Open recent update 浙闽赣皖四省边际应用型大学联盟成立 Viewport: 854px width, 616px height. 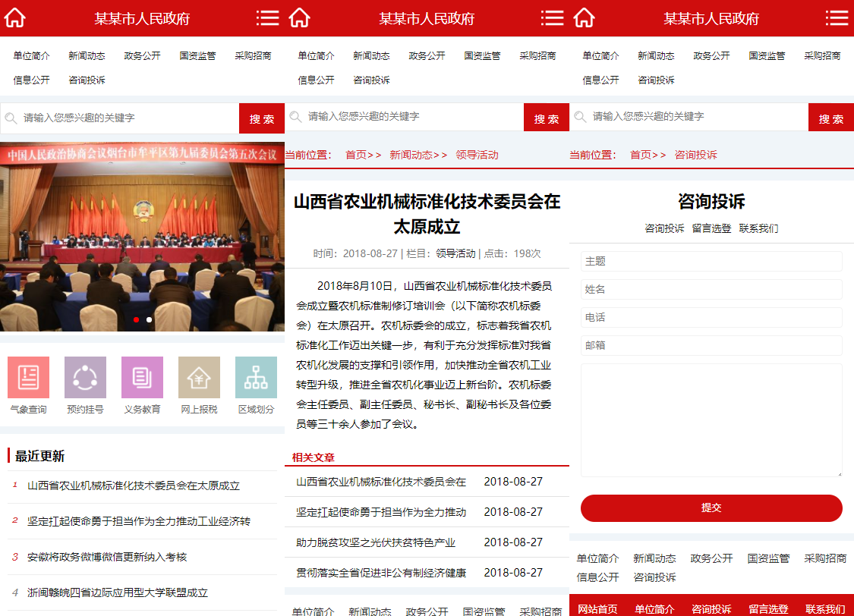(118, 592)
